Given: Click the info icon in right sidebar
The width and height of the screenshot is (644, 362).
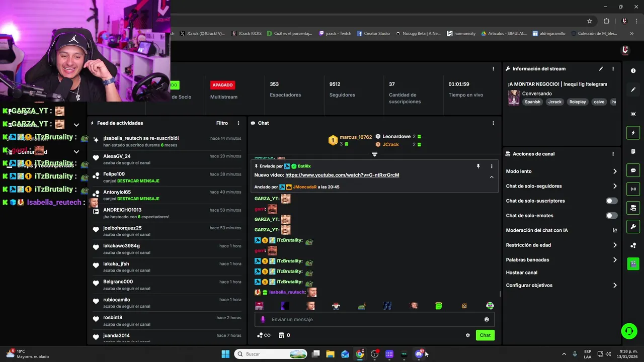Looking at the screenshot, I should [633, 71].
